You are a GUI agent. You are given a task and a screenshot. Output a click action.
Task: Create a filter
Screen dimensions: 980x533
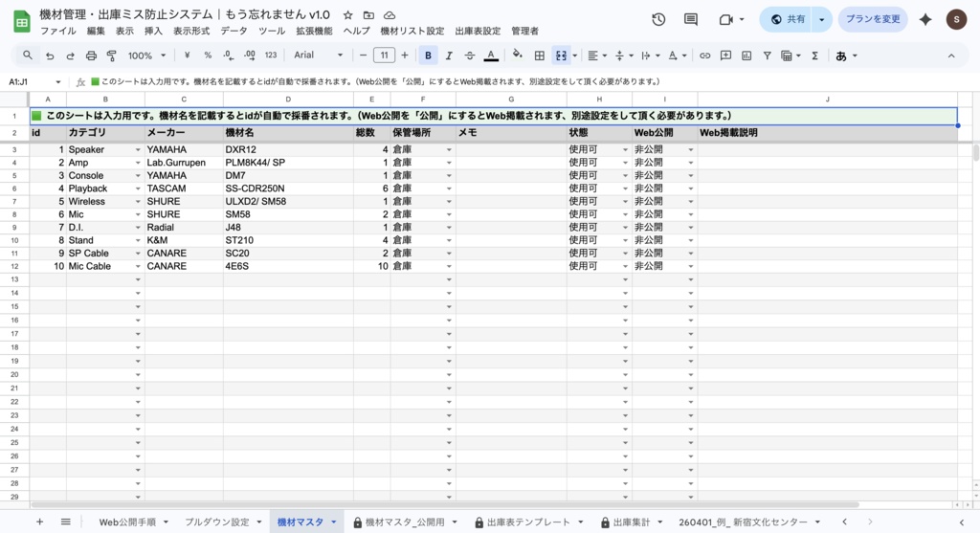point(767,56)
